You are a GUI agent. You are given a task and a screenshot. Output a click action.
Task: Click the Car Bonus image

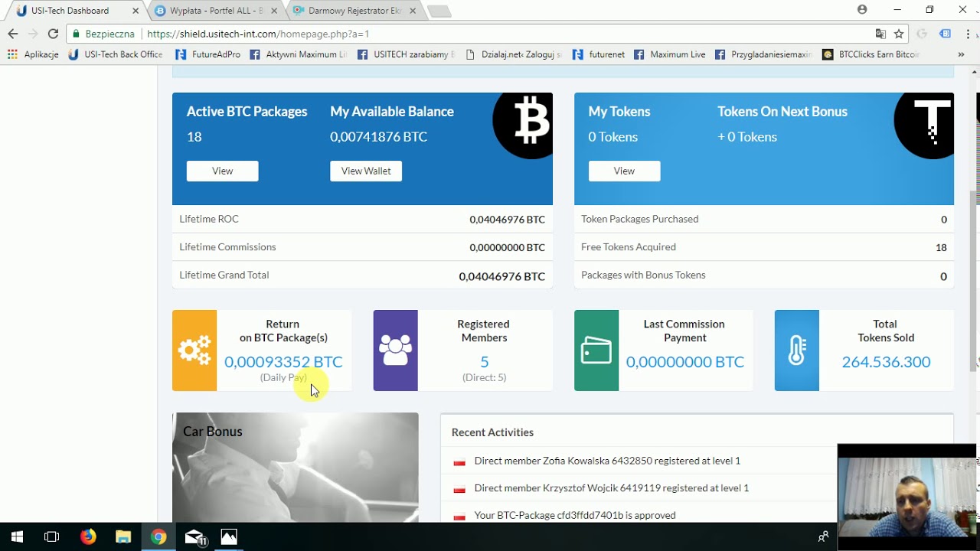click(296, 468)
